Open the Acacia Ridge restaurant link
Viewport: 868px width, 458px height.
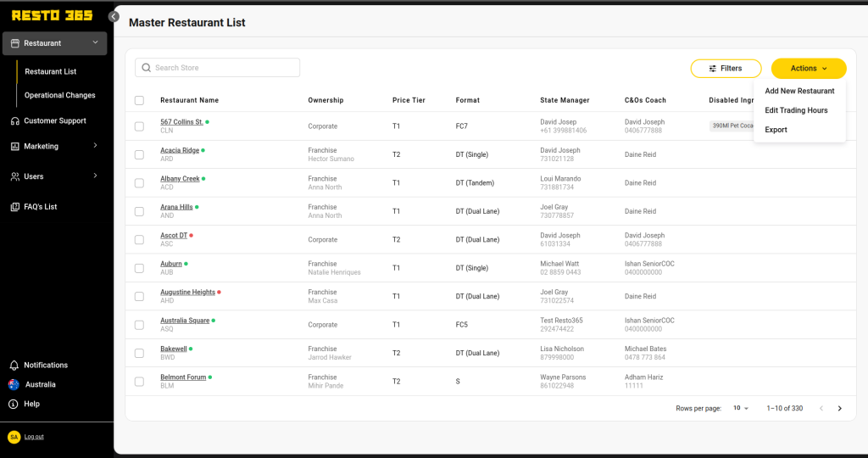(180, 150)
